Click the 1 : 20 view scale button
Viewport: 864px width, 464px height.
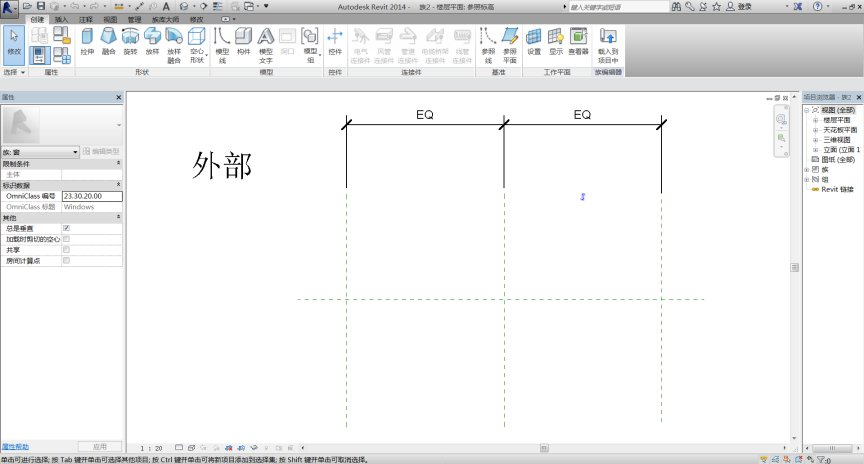coord(151,449)
